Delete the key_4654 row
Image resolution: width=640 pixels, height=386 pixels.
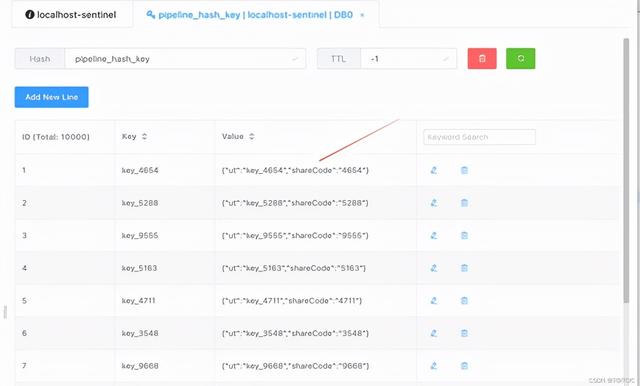[464, 170]
